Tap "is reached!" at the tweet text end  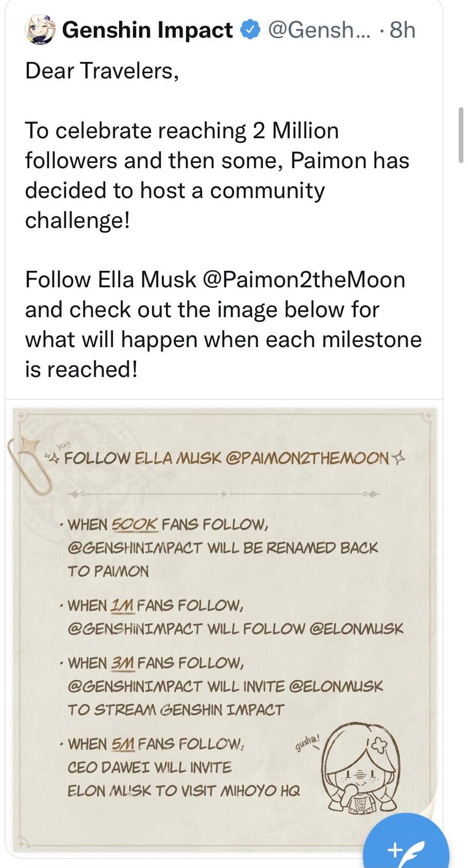[81, 369]
